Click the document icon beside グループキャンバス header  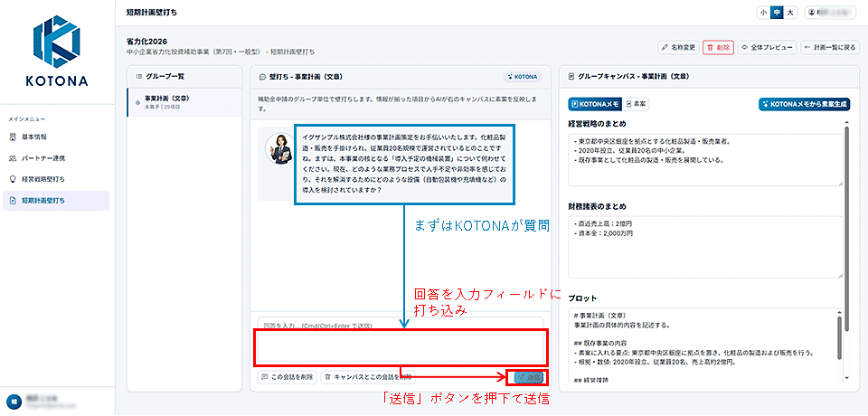tap(571, 76)
